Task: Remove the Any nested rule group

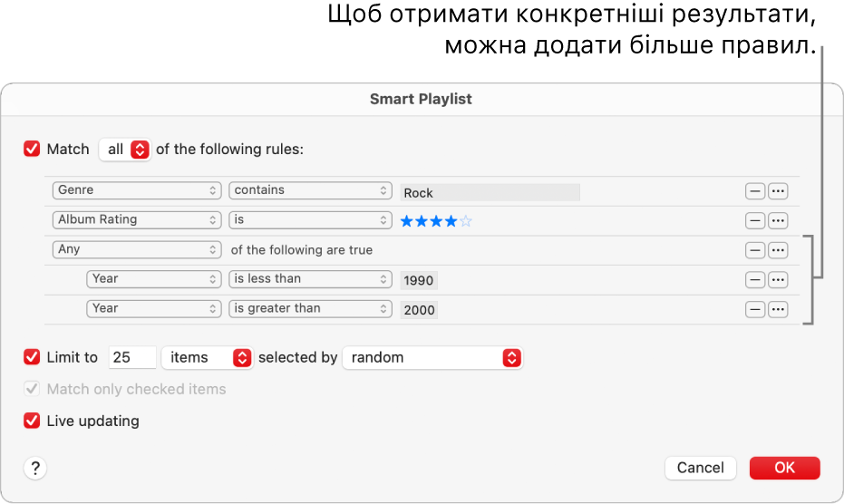Action: pos(754,250)
